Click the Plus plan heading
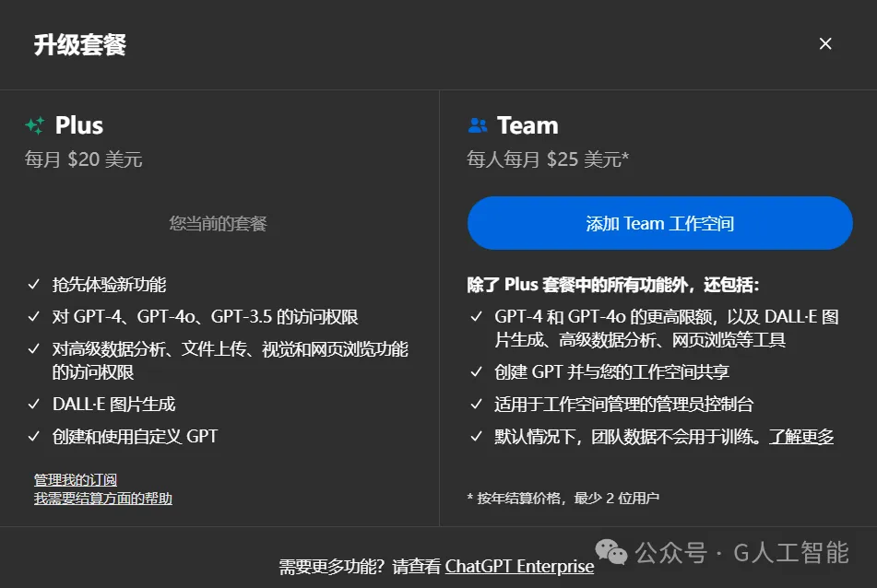Viewport: 877px width, 588px height. [79, 125]
